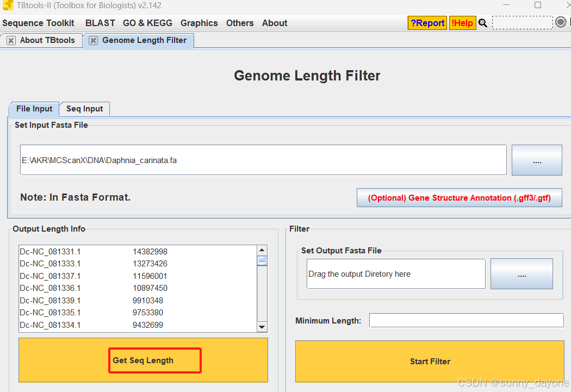The image size is (571, 392).
Task: Click the dashed search input box
Action: coord(522,23)
